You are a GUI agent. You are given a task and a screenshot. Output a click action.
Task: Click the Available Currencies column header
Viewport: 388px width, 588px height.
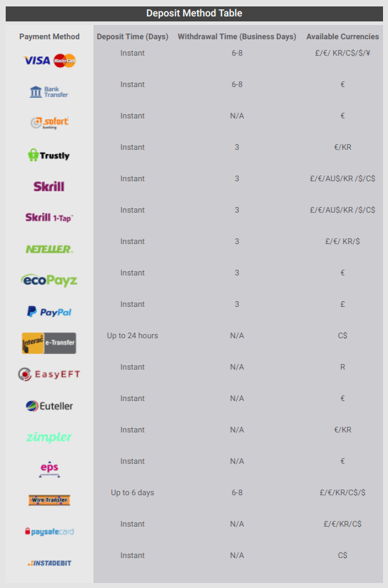342,37
